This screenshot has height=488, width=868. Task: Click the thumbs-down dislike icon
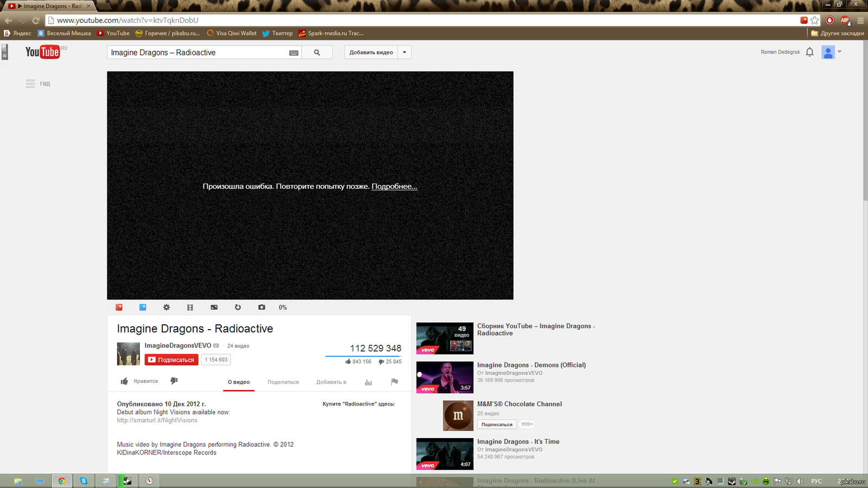tap(174, 381)
